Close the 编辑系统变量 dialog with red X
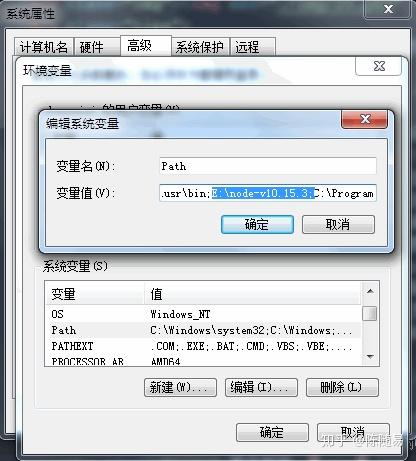 pyautogui.click(x=364, y=119)
